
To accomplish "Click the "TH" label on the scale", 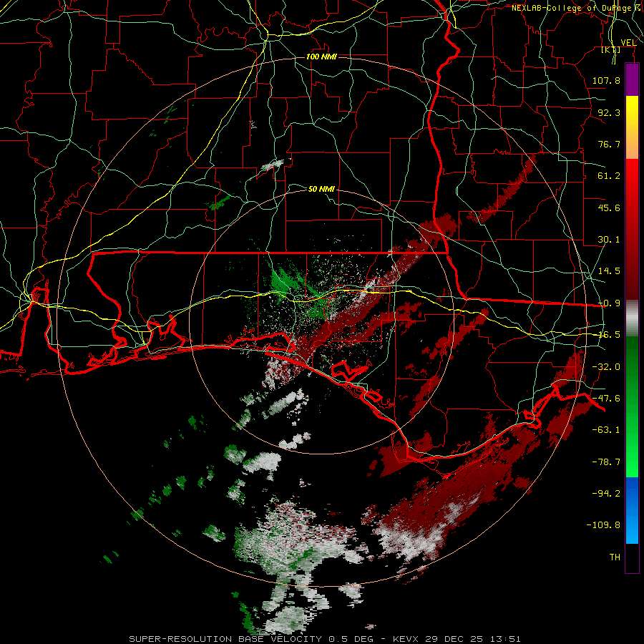I will click(615, 557).
